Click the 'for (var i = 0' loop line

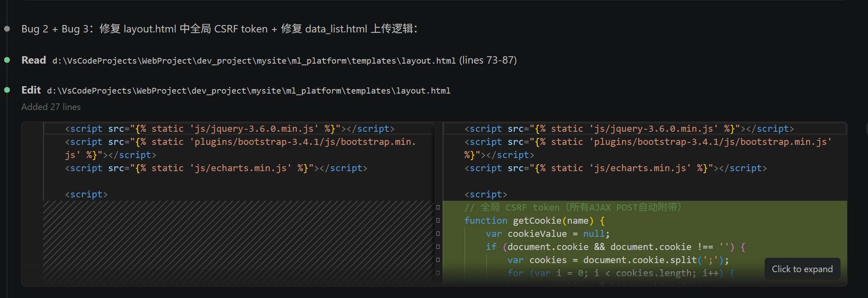click(x=621, y=273)
